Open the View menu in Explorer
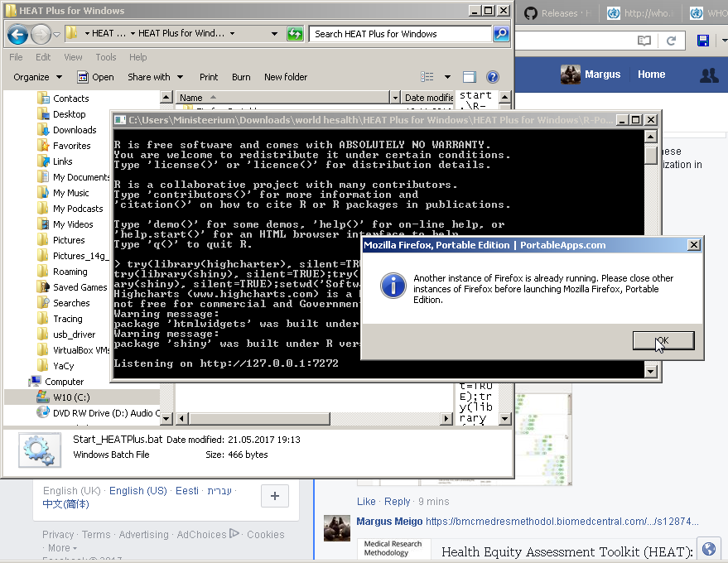 point(73,57)
